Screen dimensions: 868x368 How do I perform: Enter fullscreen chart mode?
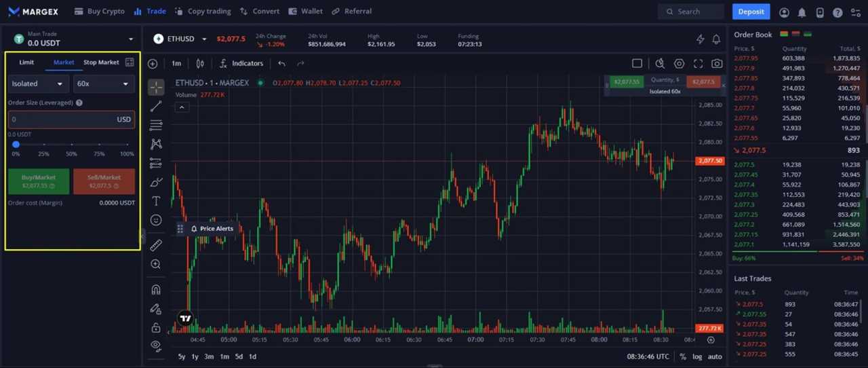[x=698, y=63]
